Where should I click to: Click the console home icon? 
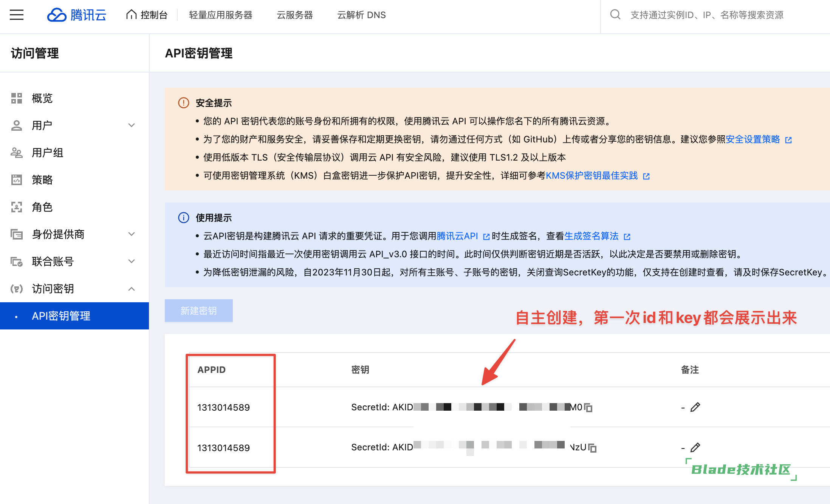(131, 14)
